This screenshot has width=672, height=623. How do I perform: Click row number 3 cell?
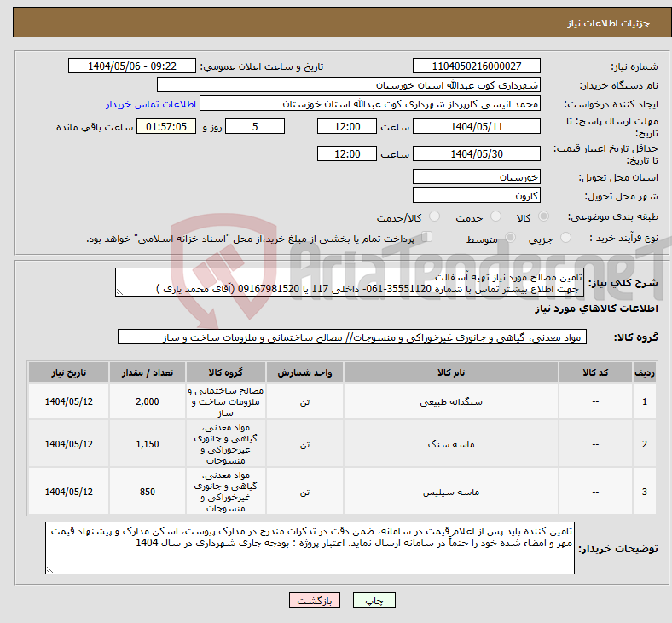(645, 492)
